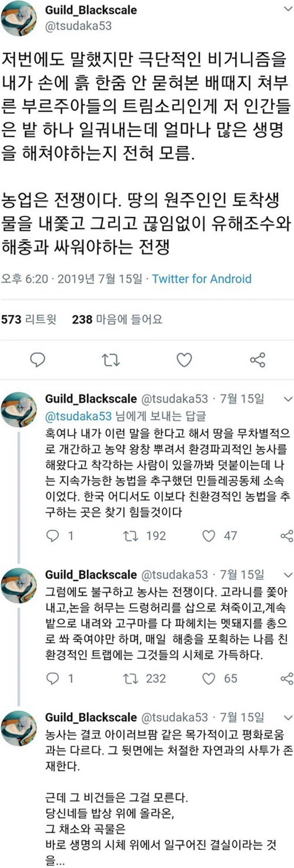Reply to the main tweet
Viewport: 294px width, 868px height.
[x=38, y=360]
